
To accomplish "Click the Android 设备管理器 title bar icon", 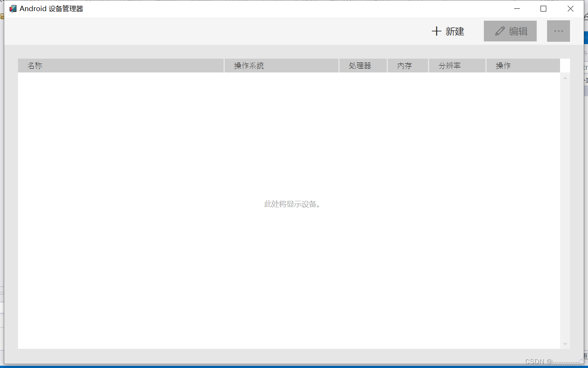I will (13, 8).
